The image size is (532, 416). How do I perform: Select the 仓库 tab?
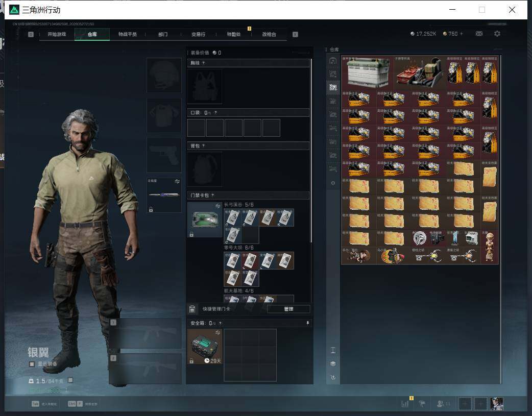click(x=92, y=34)
